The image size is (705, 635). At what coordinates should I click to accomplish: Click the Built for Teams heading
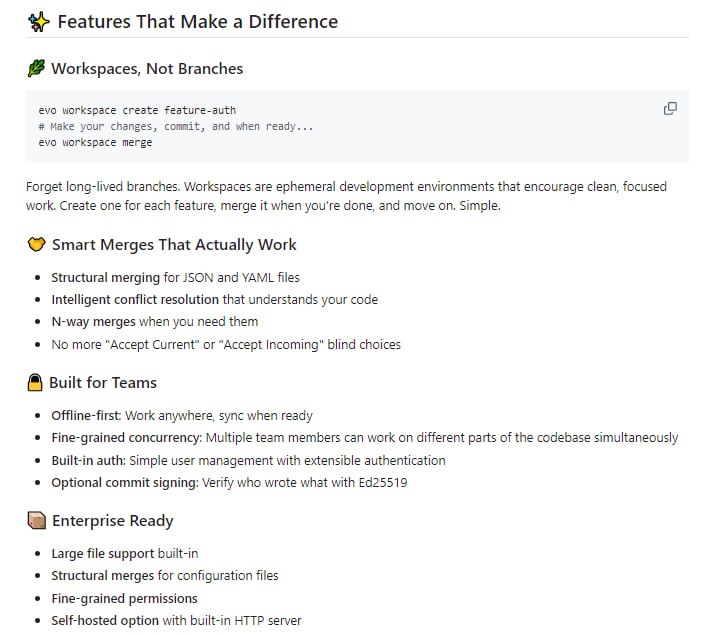[103, 383]
